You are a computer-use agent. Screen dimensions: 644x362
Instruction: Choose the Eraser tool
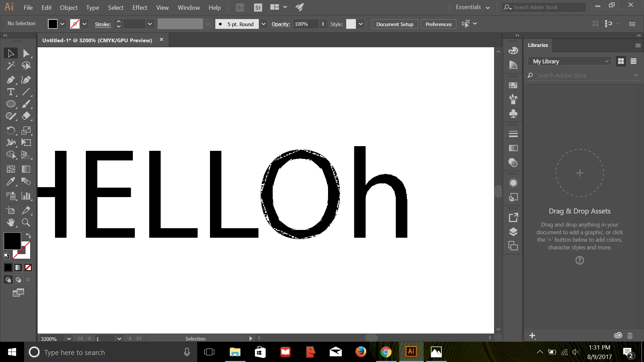click(x=26, y=116)
